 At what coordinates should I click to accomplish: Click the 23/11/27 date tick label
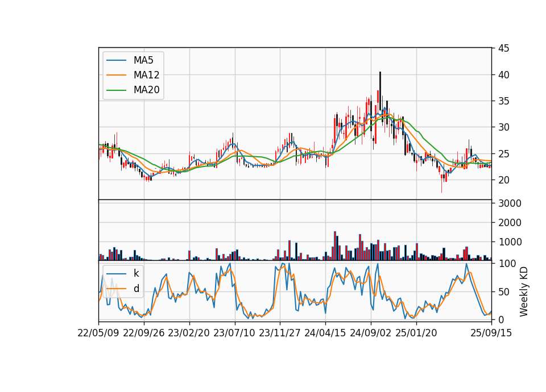coord(280,333)
